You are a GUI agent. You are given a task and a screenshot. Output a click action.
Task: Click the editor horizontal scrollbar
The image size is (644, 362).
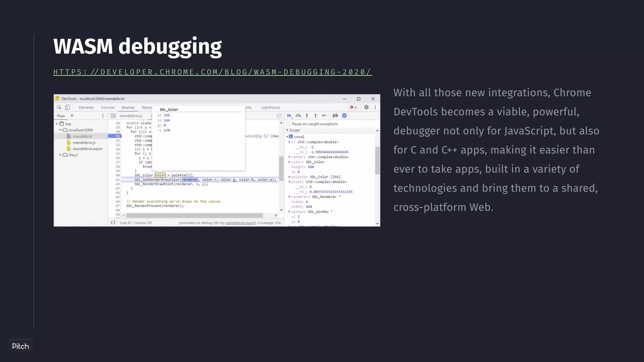point(194,216)
